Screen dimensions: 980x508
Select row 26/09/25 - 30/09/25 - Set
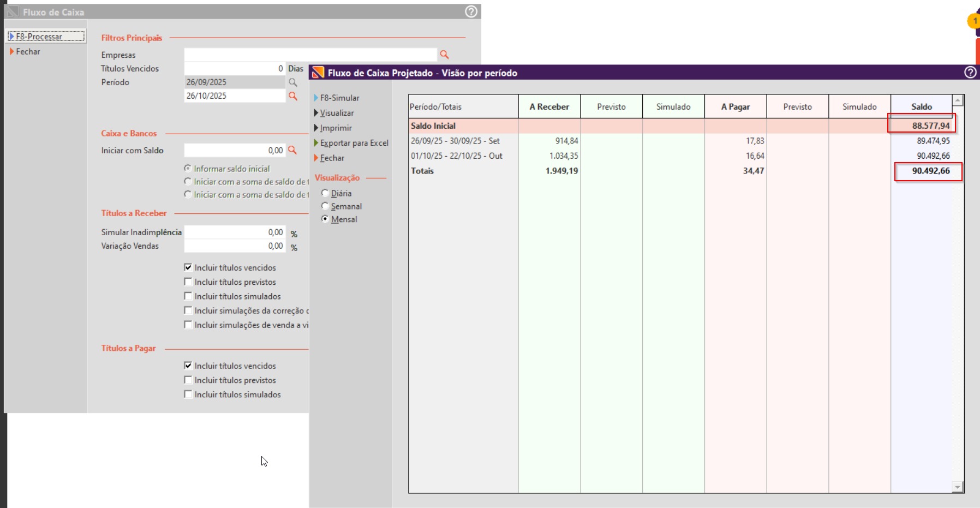(x=455, y=141)
